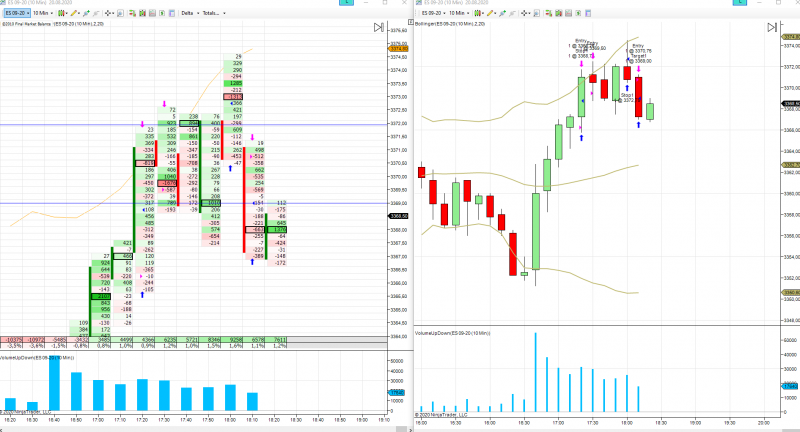Select delta total cell 9258
Viewport: 800px width, 432px height.
pyautogui.click(x=234, y=340)
